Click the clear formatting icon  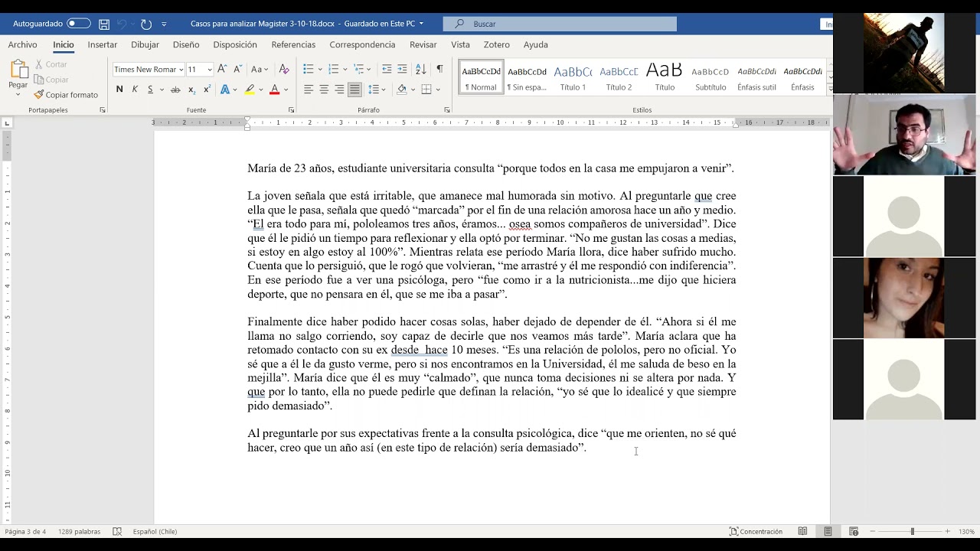coord(284,70)
